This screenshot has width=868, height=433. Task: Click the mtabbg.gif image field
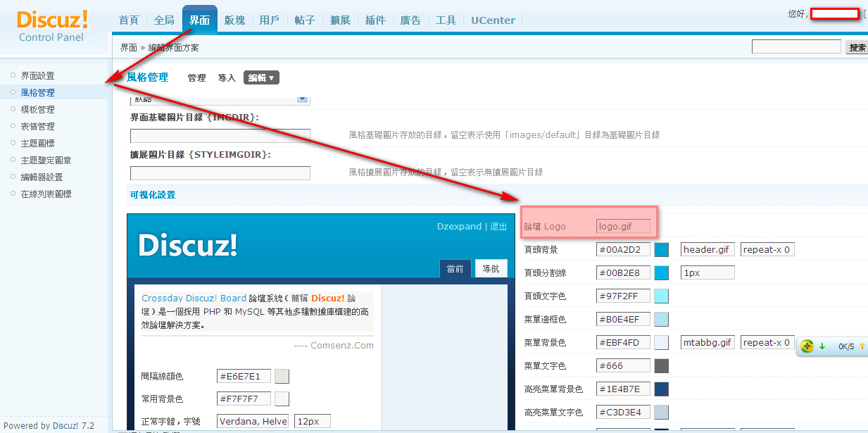pos(707,342)
